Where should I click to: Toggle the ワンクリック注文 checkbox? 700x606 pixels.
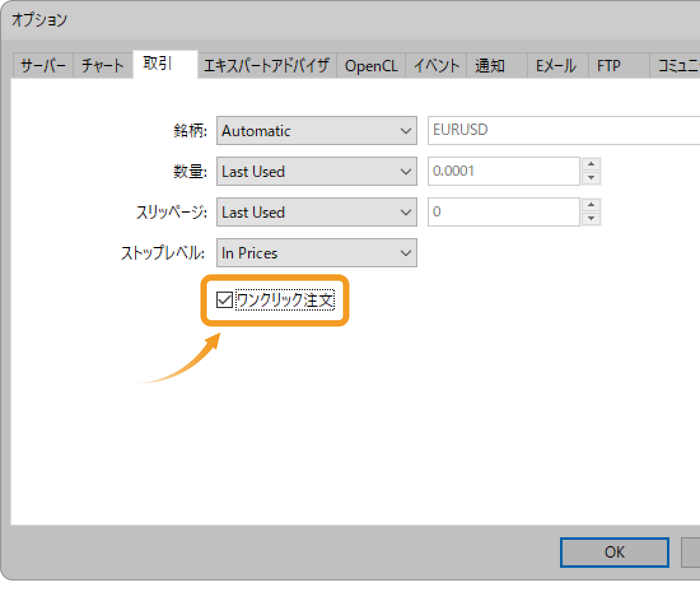224,300
